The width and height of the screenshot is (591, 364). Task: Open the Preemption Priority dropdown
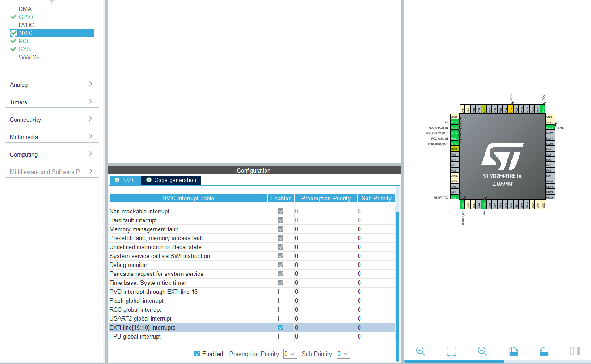coord(290,354)
